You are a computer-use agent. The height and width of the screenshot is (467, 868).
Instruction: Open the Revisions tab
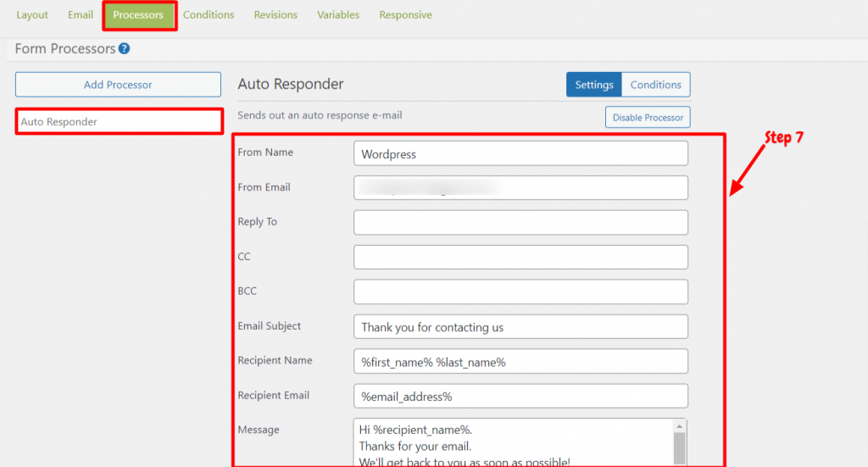275,15
